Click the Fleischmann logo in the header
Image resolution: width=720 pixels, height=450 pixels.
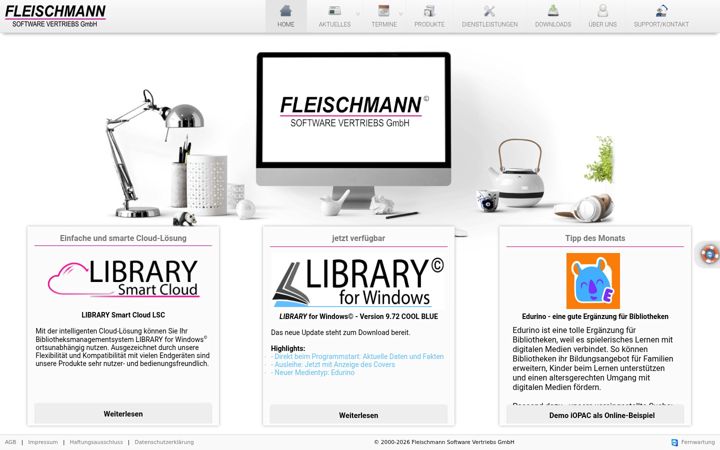pyautogui.click(x=55, y=16)
